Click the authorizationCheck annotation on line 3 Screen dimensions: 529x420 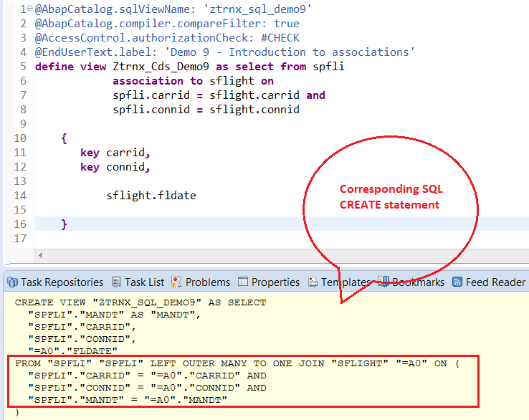[x=167, y=38]
